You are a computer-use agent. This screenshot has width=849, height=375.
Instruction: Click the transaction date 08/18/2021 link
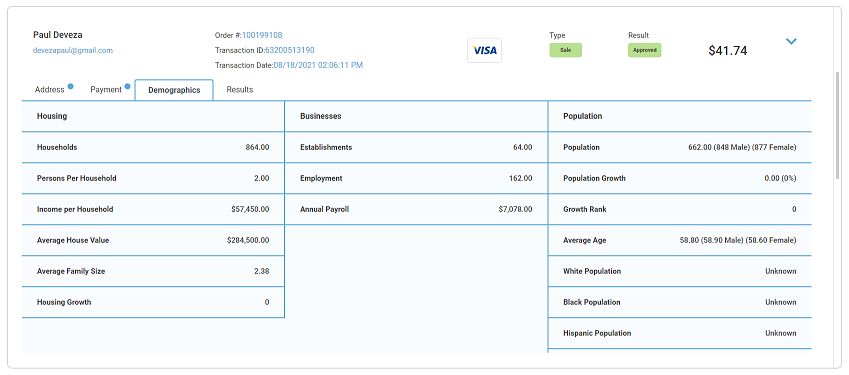(x=318, y=65)
